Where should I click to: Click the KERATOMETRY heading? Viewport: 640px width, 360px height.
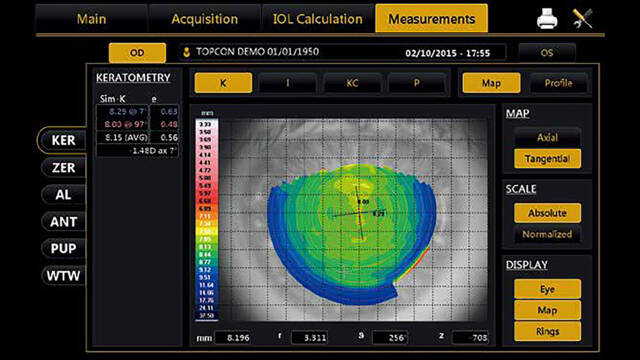click(x=133, y=78)
